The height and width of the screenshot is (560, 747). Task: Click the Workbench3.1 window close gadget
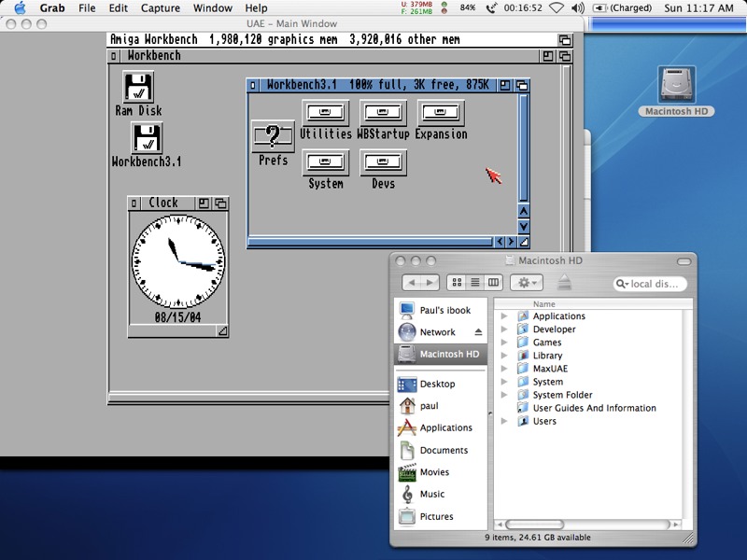point(253,85)
